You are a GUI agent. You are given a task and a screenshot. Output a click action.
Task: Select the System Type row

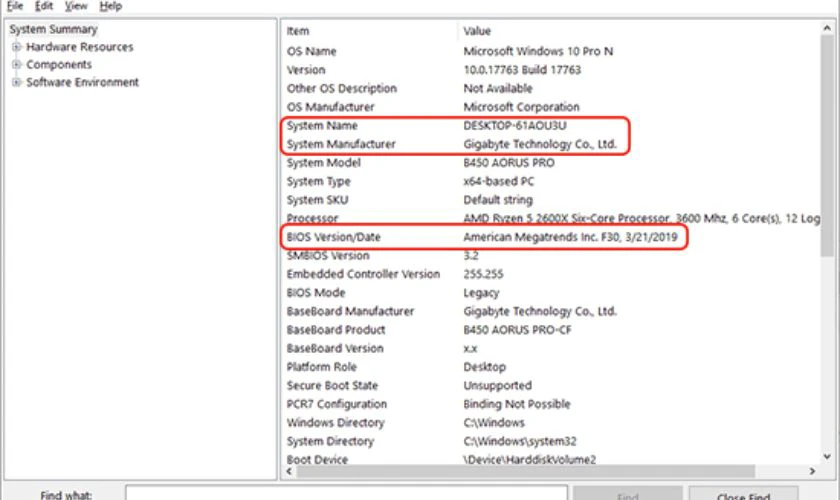tap(551, 182)
